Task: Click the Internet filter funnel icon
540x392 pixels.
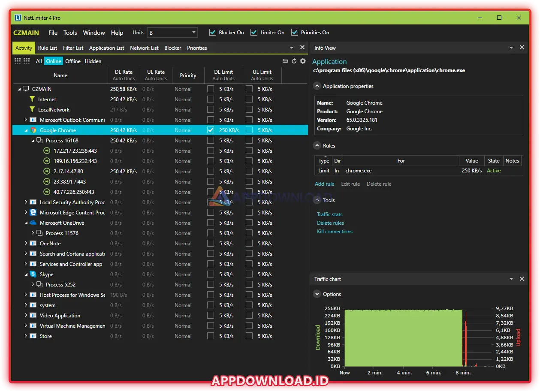Action: pos(32,100)
